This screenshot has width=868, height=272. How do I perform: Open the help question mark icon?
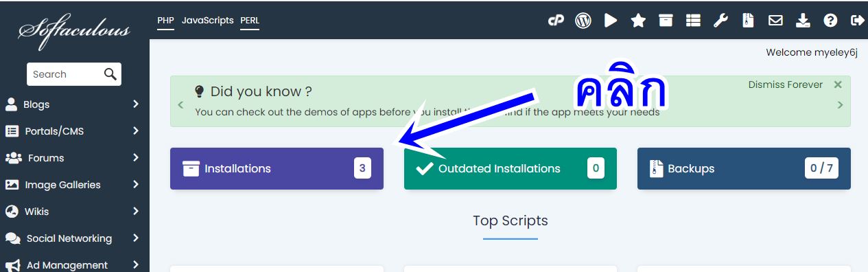(x=830, y=21)
